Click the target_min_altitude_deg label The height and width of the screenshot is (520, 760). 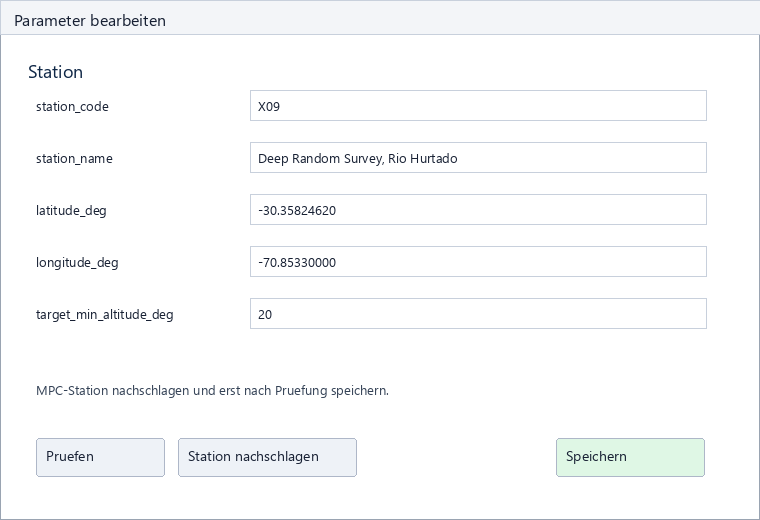(x=105, y=315)
